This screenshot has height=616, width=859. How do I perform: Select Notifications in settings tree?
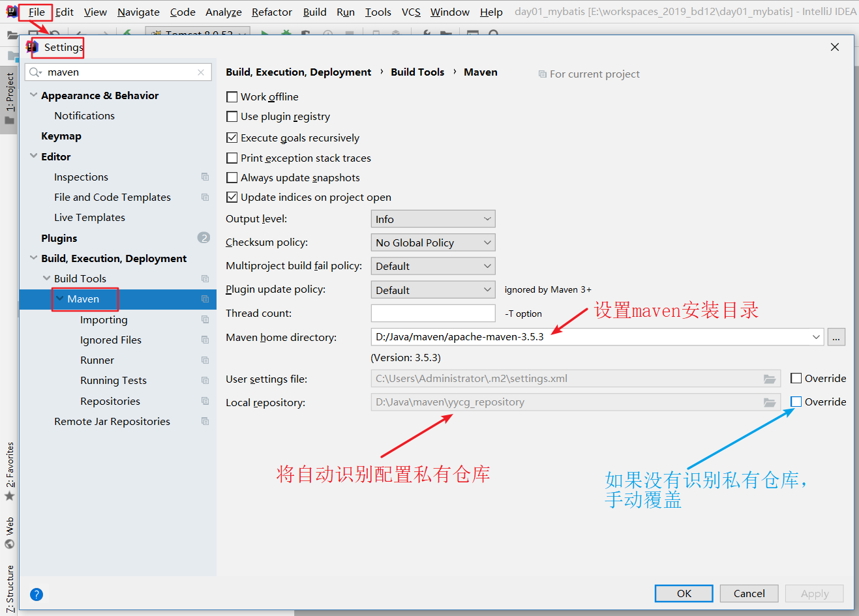[x=84, y=115]
